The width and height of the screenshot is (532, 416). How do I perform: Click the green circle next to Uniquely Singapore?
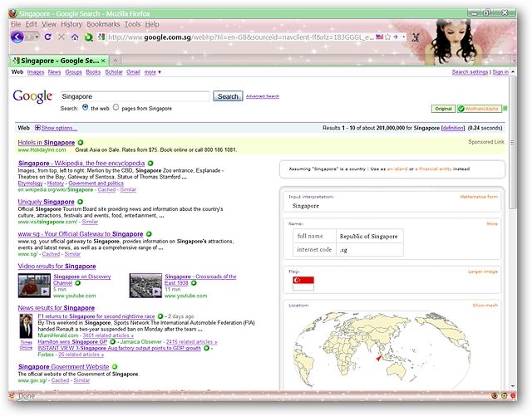(80, 202)
